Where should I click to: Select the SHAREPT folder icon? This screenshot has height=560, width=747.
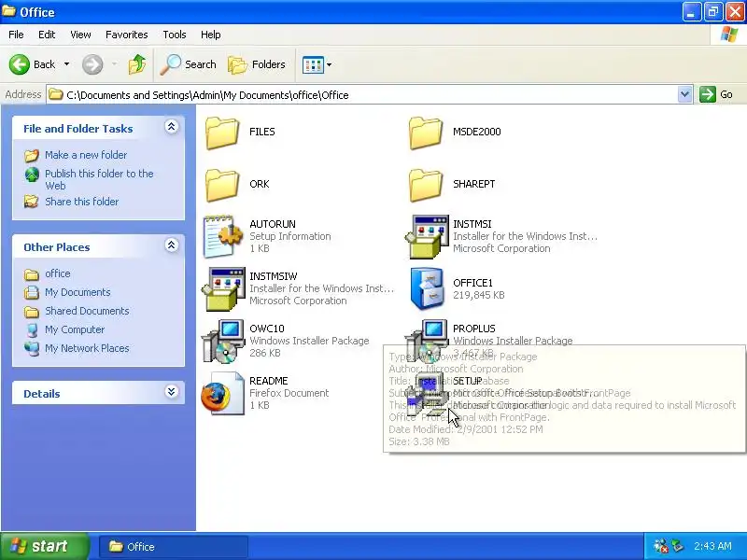coord(426,185)
